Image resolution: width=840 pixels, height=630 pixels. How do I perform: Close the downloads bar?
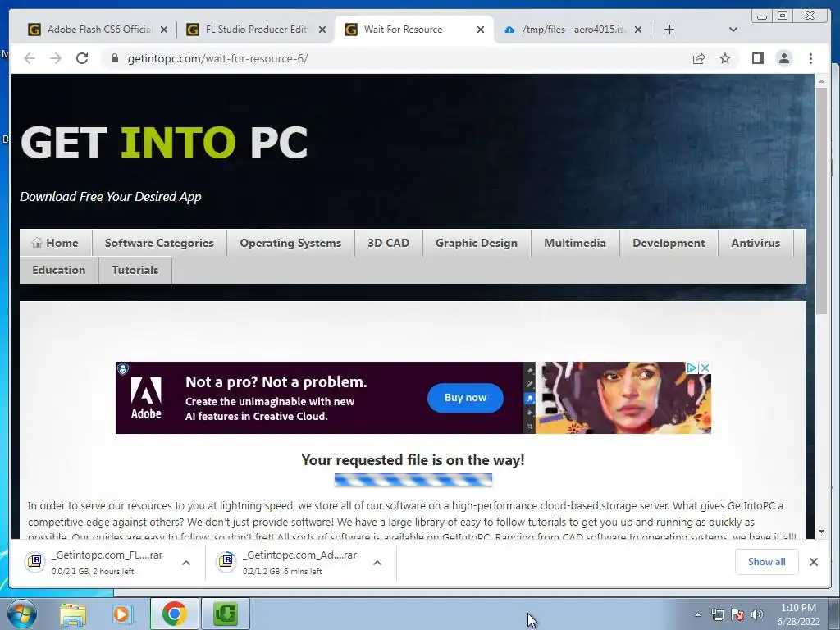pyautogui.click(x=813, y=561)
